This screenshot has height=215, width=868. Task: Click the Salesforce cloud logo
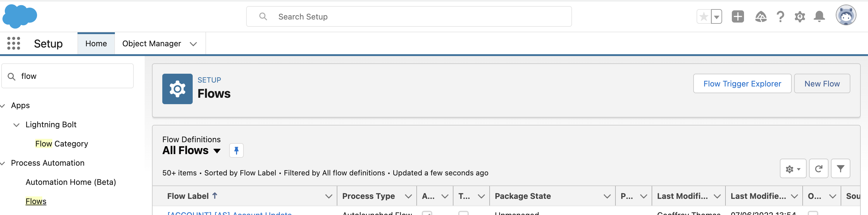point(19,16)
